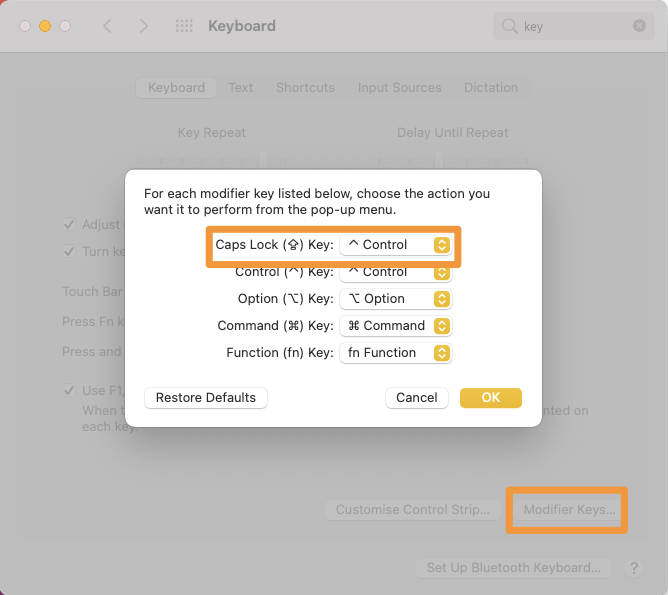
Task: Open the Option Key action dropdown
Action: pyautogui.click(x=396, y=299)
